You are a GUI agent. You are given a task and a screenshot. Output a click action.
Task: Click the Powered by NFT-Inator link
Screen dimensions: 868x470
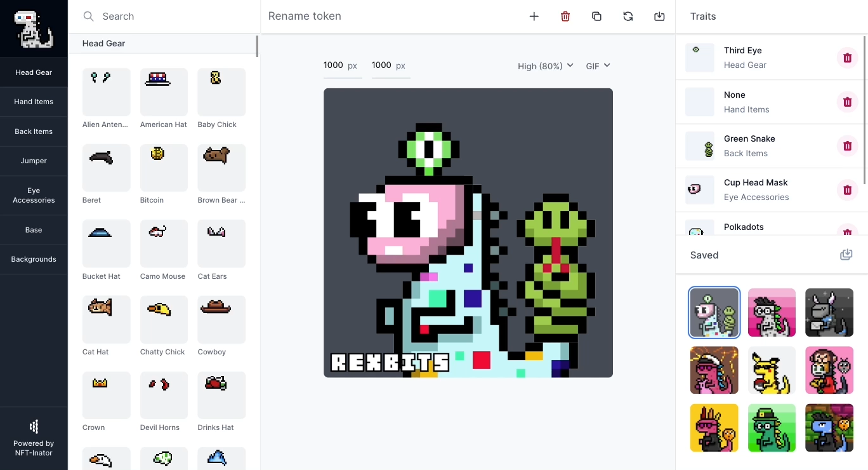pyautogui.click(x=34, y=438)
